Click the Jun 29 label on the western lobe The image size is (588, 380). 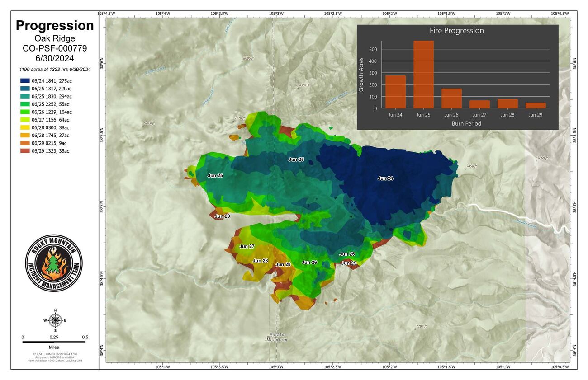[x=222, y=216]
